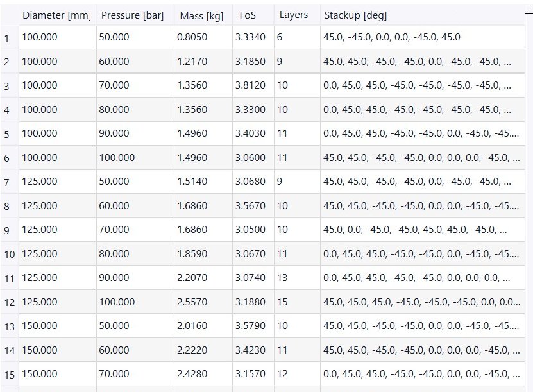The width and height of the screenshot is (533, 392).
Task: Click the FoS value 3.8120
Action: point(250,85)
